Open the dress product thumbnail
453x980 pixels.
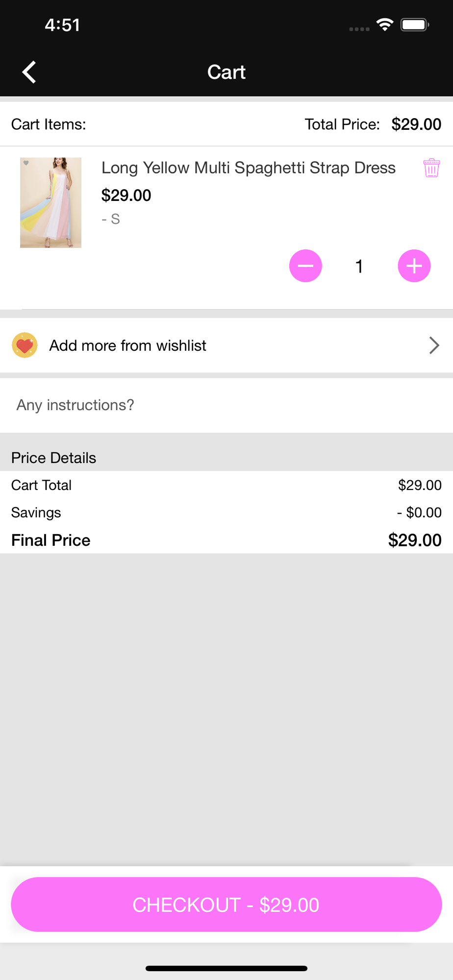tap(50, 202)
